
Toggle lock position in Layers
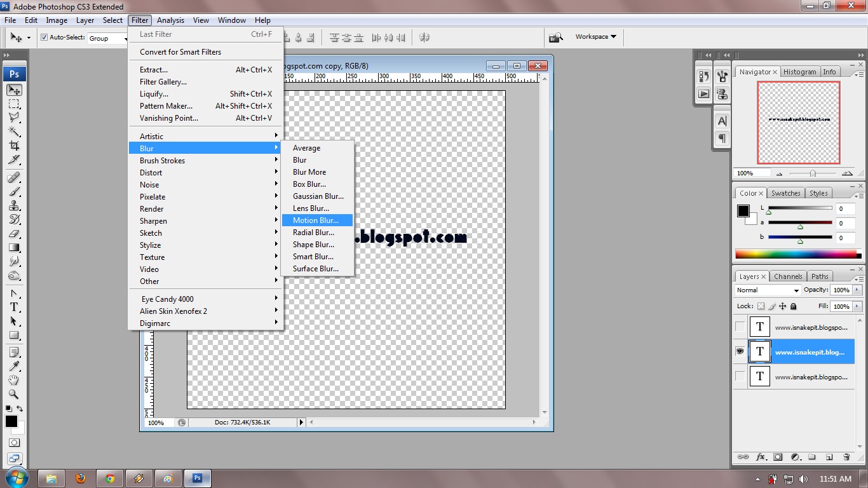click(783, 306)
